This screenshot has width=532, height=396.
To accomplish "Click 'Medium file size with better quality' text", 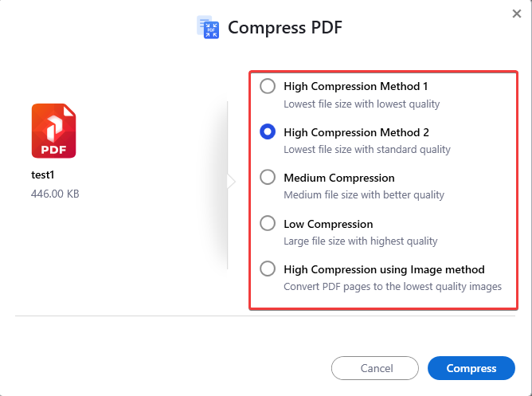I will coord(364,194).
